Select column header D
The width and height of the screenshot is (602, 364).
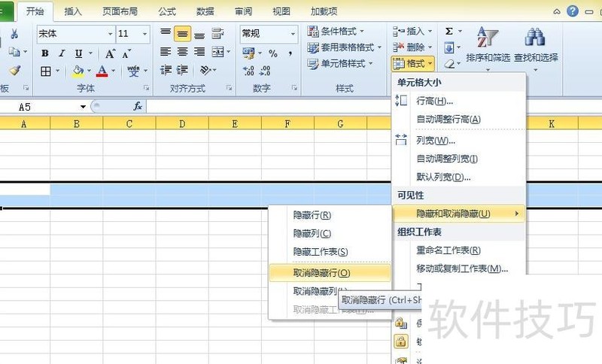[182, 123]
